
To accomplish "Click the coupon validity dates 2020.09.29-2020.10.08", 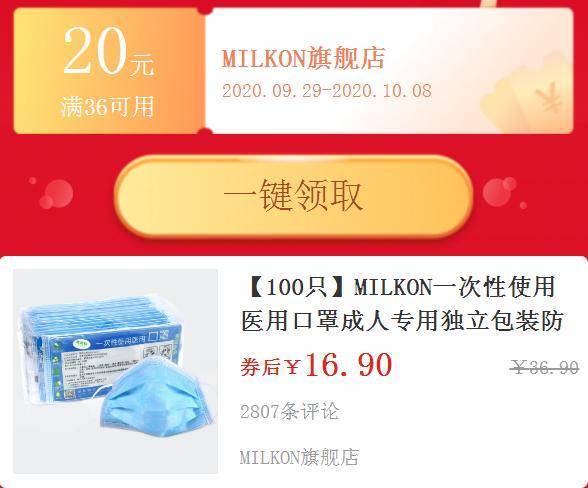I will 327,91.
